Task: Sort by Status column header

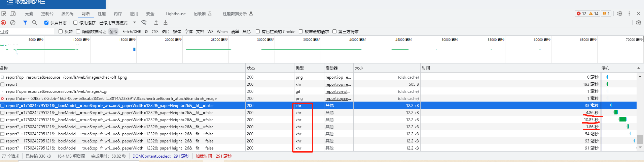Action: coord(270,68)
